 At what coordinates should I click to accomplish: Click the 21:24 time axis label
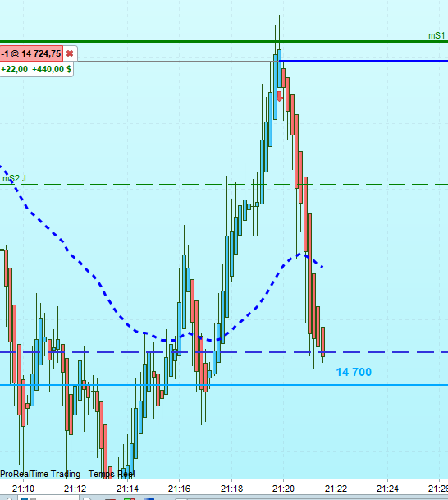[x=387, y=489]
